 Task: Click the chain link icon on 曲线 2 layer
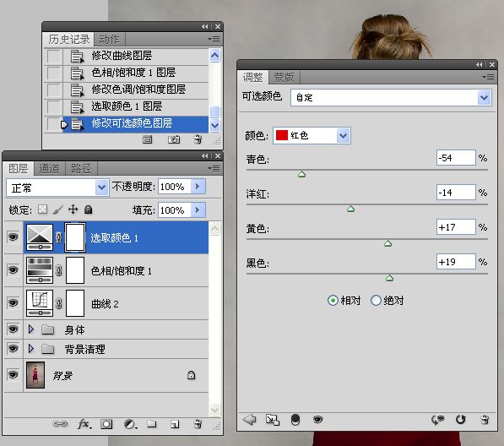tap(59, 303)
